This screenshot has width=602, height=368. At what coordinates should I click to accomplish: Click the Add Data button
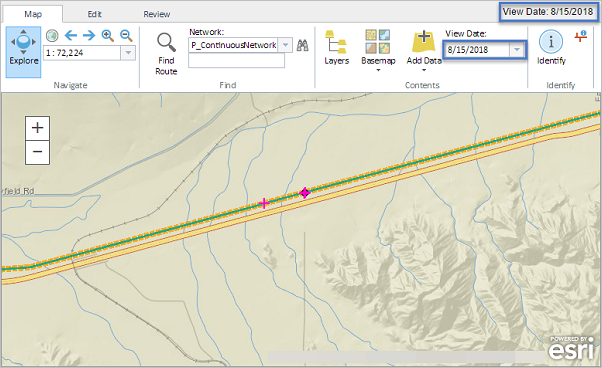click(424, 47)
